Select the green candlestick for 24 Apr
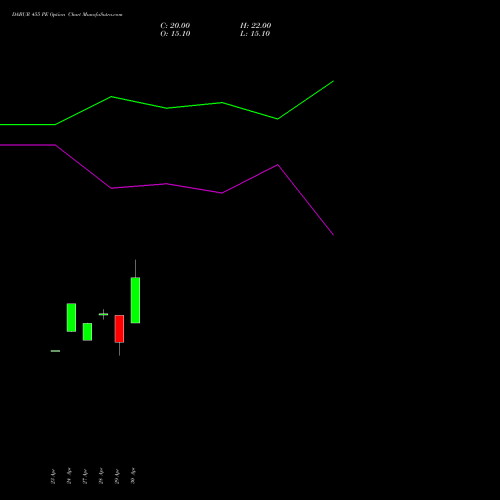The image size is (500, 500). pos(71,318)
